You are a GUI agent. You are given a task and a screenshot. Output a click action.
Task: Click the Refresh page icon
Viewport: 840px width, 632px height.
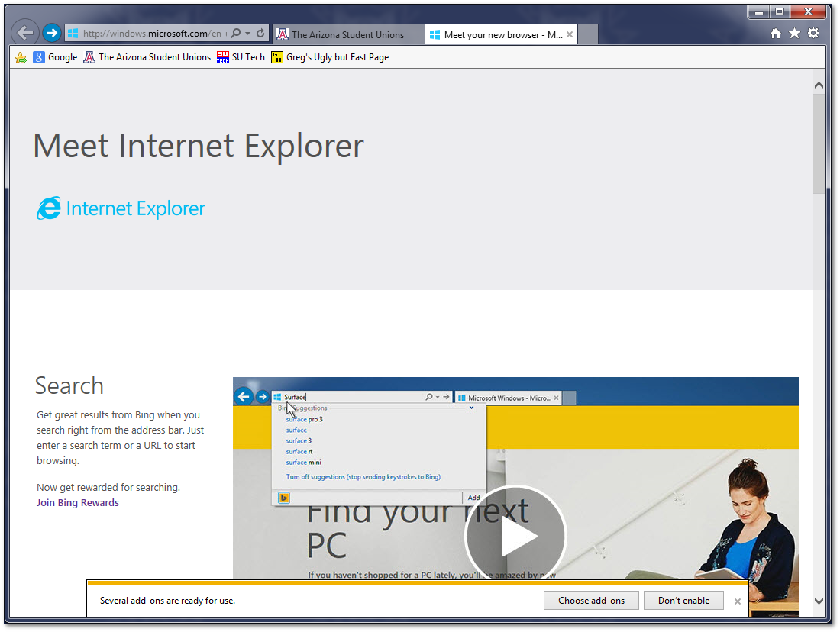(260, 34)
